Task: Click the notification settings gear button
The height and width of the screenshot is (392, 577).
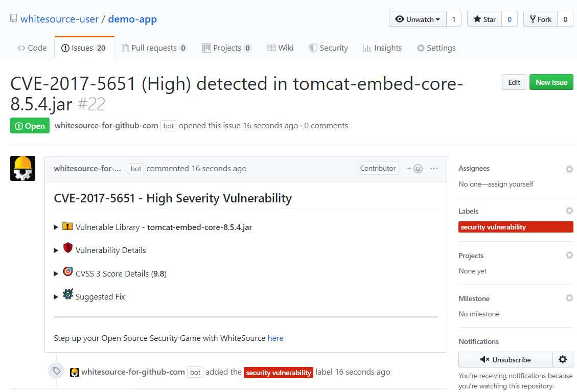Action: pos(563,359)
